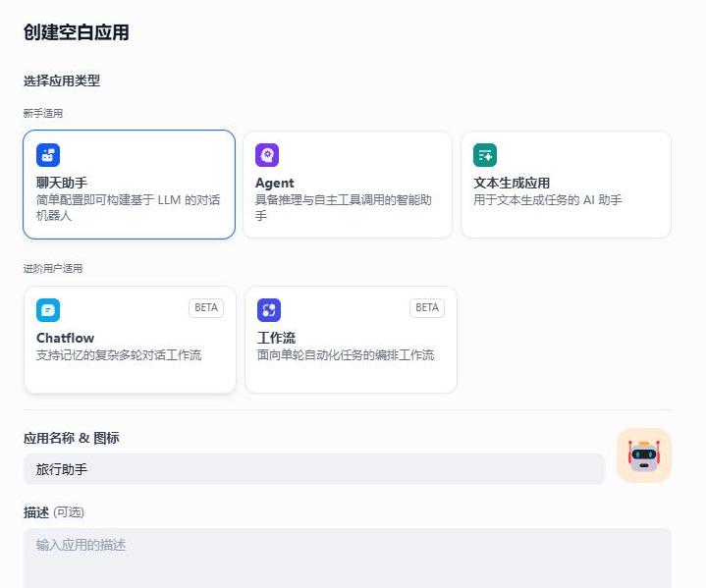Focus the 应用名称 field containing 旅行助手
This screenshot has height=588, width=706.
(314, 469)
